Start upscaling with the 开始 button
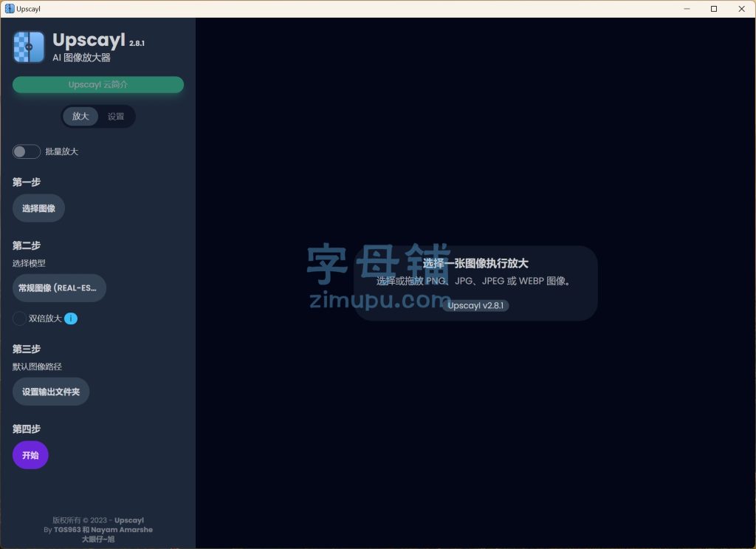Screen dimensions: 756x549 click(30, 455)
